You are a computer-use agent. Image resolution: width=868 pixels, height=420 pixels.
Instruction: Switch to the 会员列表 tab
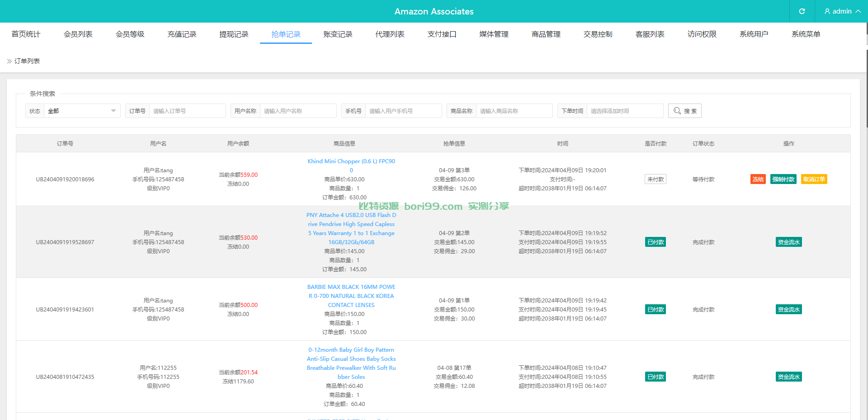tap(78, 34)
